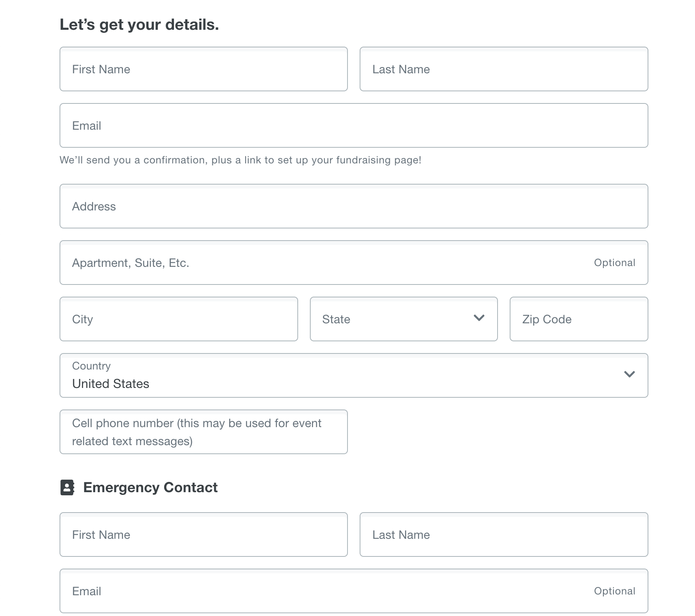Screen dimensions: 695x616
Task: Click Emergency Contact First Name field
Action: coord(203,534)
